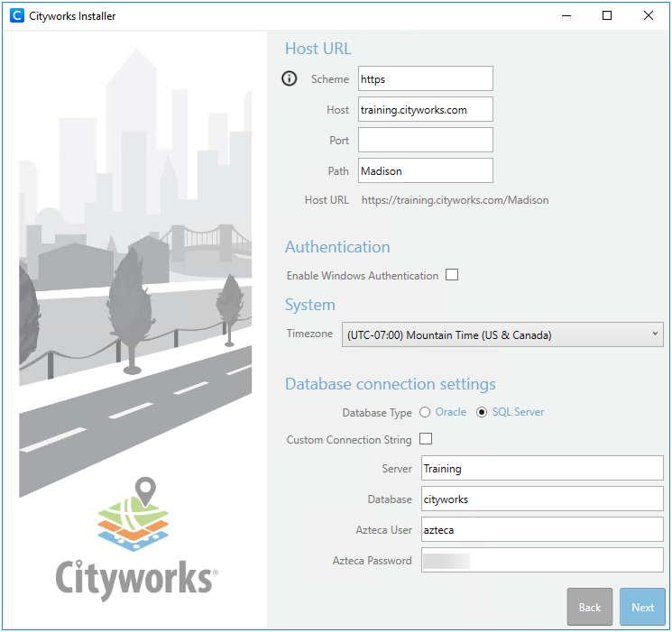This screenshot has width=672, height=632.
Task: Click the System section heading
Action: (x=310, y=305)
